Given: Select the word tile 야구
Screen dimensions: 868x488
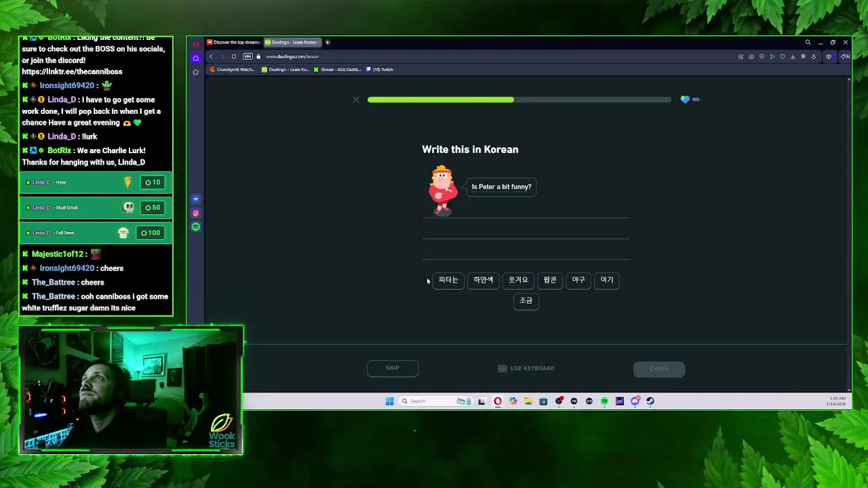Looking at the screenshot, I should click(578, 280).
